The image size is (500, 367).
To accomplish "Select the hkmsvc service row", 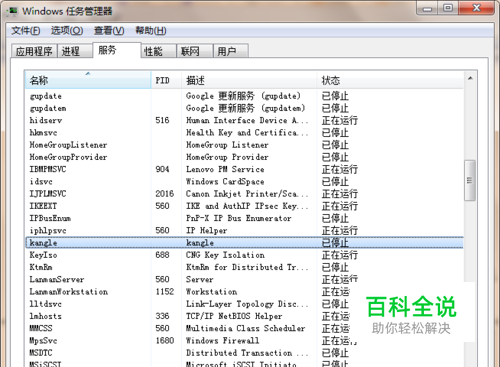I will click(x=244, y=133).
